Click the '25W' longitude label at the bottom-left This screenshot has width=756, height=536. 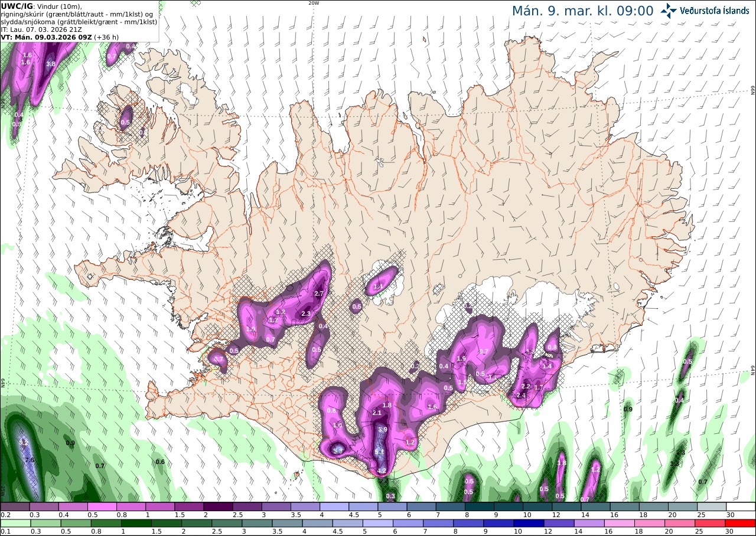click(x=3, y=490)
